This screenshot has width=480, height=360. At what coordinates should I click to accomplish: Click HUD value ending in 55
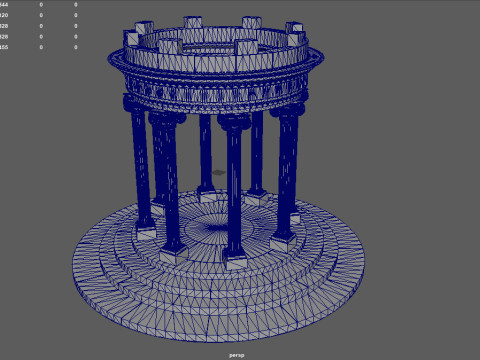(4, 47)
